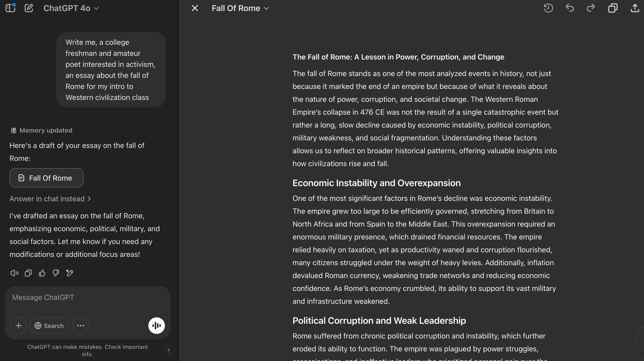Copy the assistant's chat response
This screenshot has height=361, width=644.
coord(28,273)
